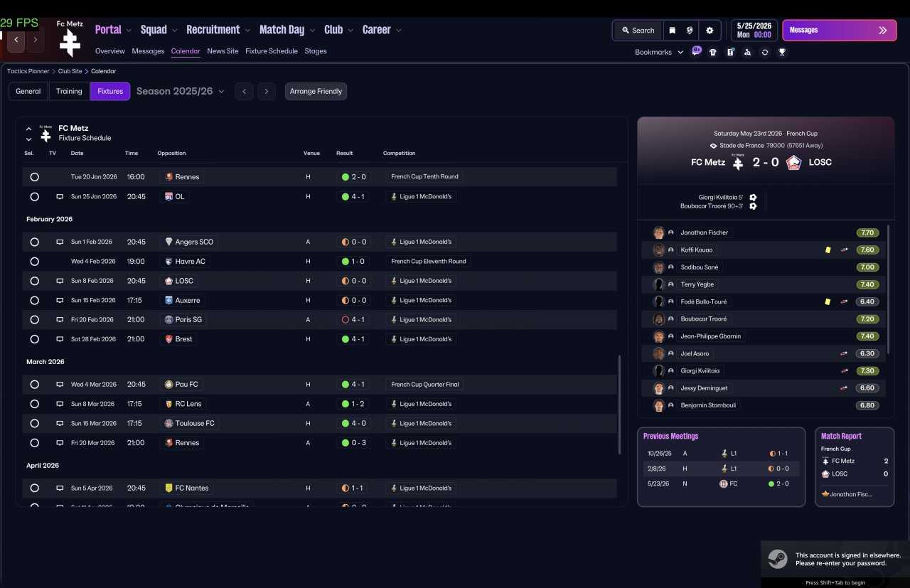
Task: Click goal icon next to Giorgi Kvilitaia 5'
Action: pos(753,198)
